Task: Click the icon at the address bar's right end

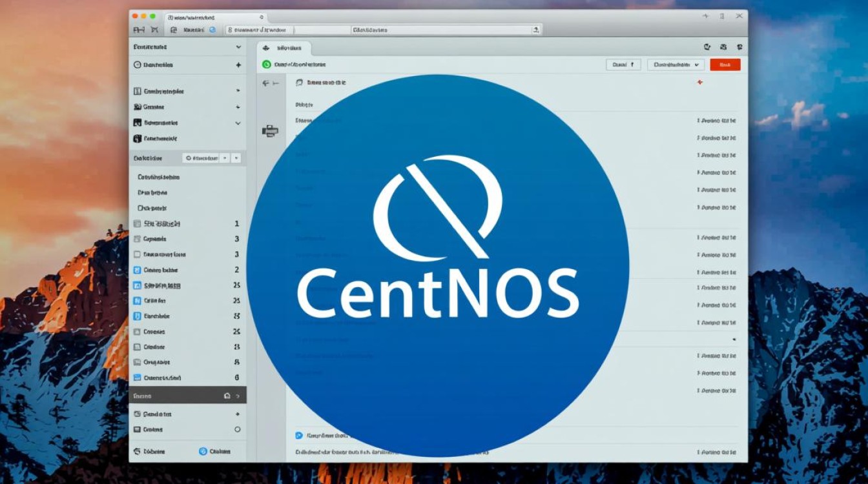Action: (x=535, y=30)
